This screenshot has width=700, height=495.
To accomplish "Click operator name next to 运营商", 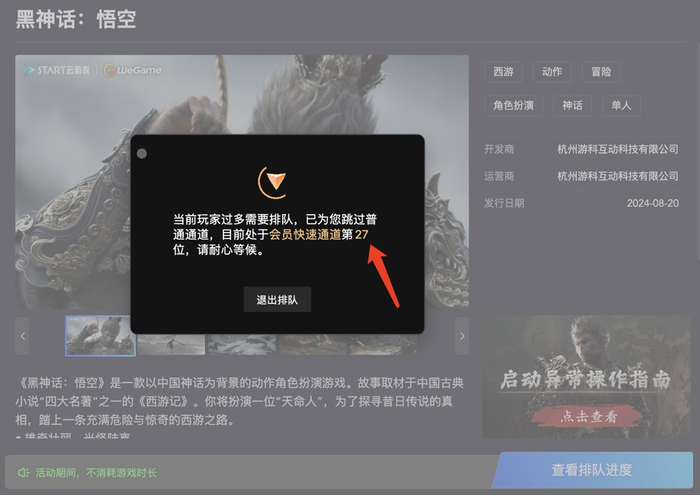I will click(x=618, y=176).
